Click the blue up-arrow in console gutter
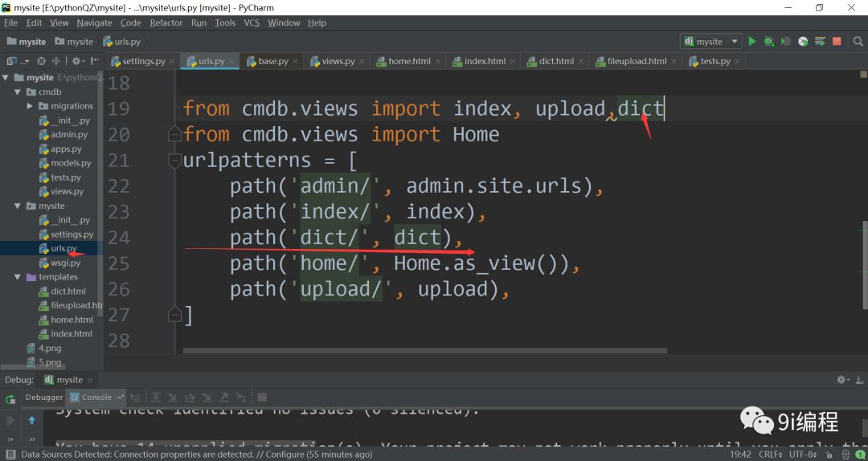The height and width of the screenshot is (461, 868). pyautogui.click(x=32, y=420)
